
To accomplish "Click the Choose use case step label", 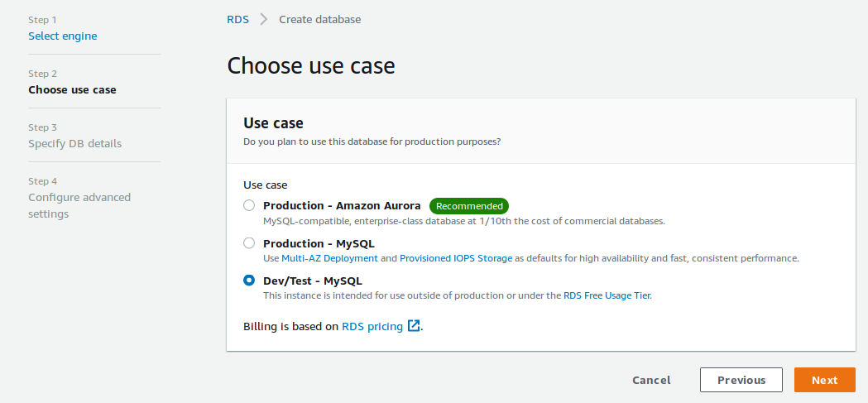I will click(73, 89).
